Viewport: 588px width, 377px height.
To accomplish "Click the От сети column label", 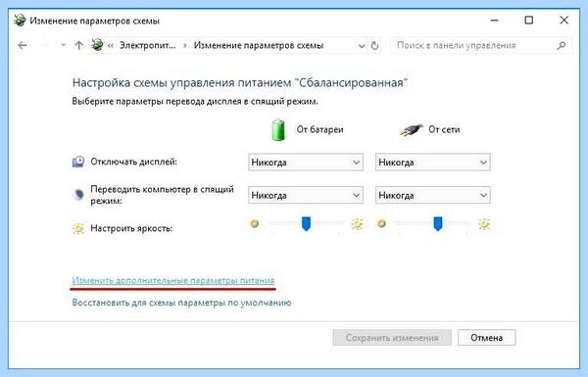I will pyautogui.click(x=444, y=129).
